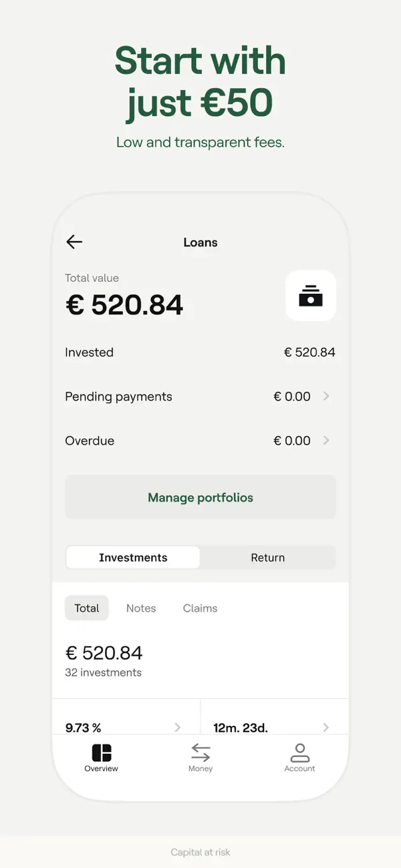The image size is (401, 868).
Task: Tap the Manage portfolios button
Action: 200,497
